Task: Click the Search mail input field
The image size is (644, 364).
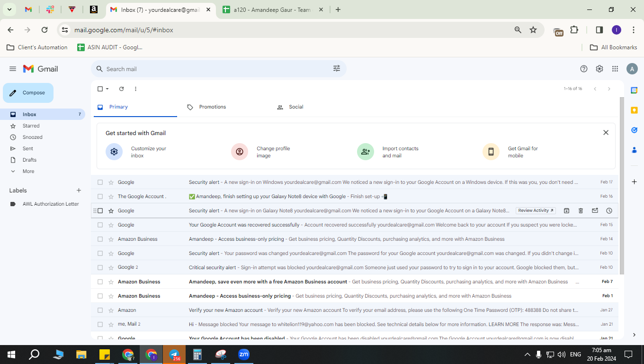Action: pos(218,69)
